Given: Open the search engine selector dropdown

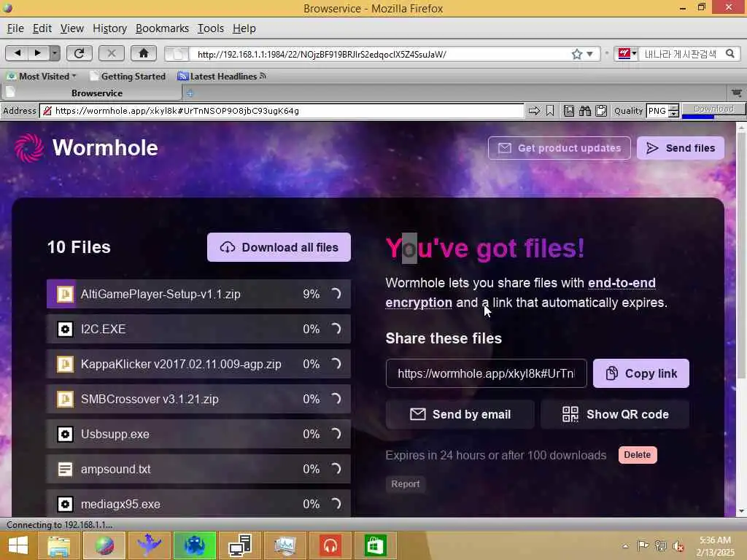Looking at the screenshot, I should coord(627,54).
